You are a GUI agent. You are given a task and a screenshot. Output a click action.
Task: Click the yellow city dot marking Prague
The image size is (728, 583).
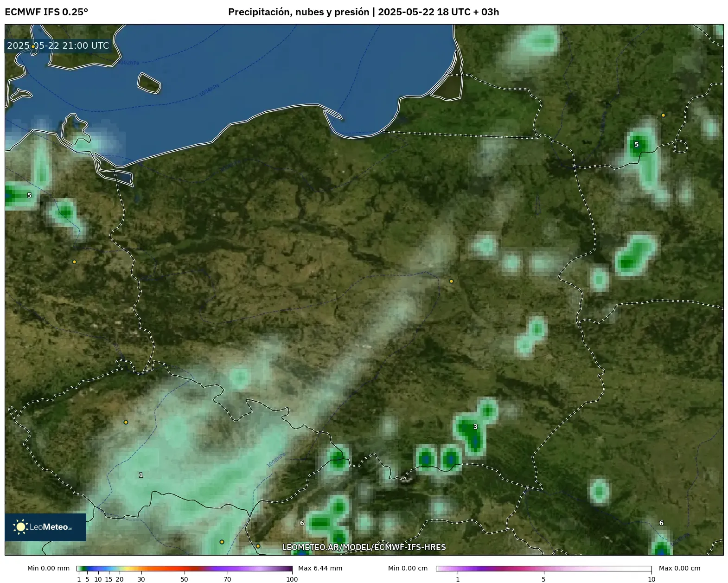pyautogui.click(x=126, y=423)
